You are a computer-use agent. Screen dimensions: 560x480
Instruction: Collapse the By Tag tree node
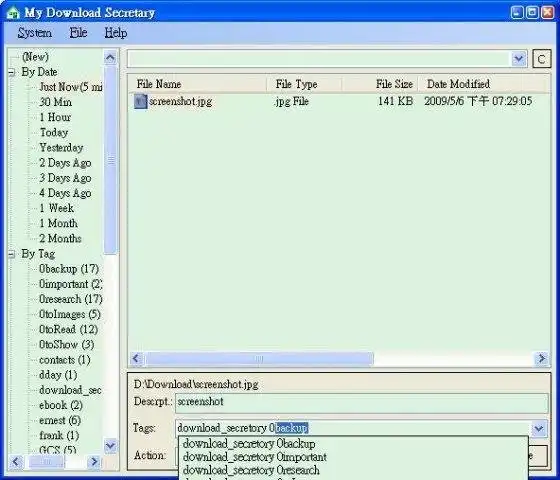coord(11,254)
